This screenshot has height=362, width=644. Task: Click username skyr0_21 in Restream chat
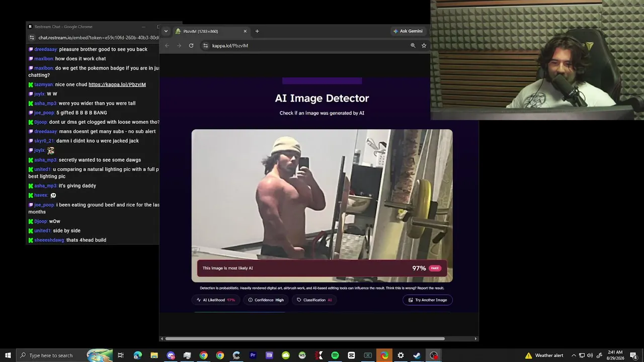44,141
